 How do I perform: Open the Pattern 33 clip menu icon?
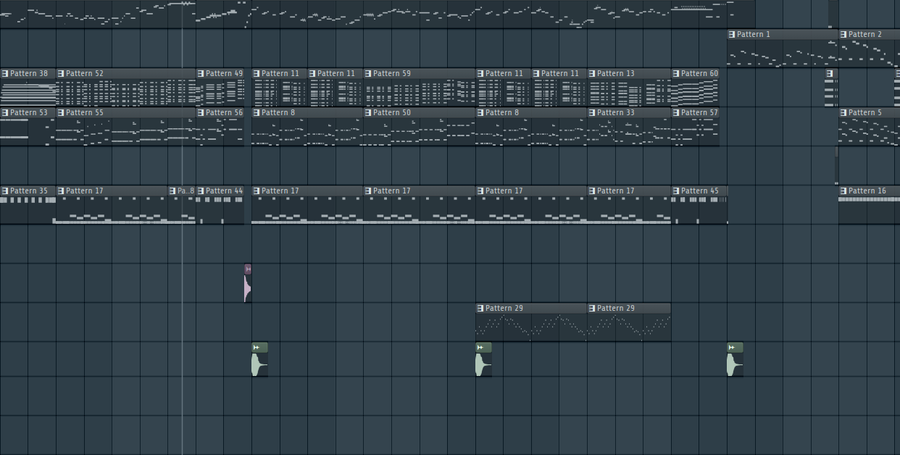click(592, 112)
